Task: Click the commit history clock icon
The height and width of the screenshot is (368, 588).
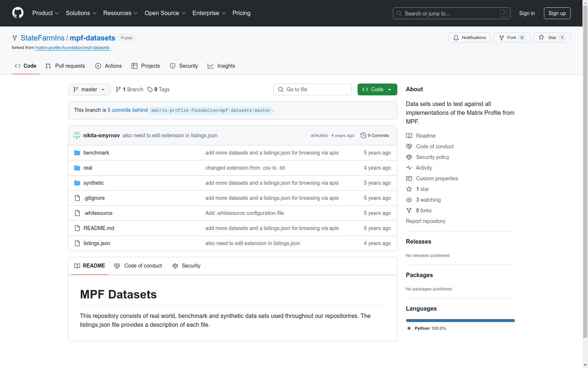Action: [x=363, y=135]
